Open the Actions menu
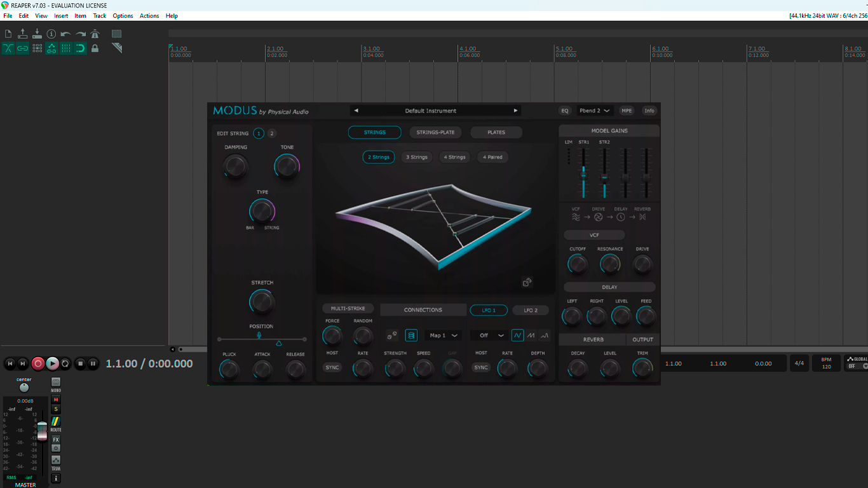This screenshot has height=488, width=868. click(149, 16)
